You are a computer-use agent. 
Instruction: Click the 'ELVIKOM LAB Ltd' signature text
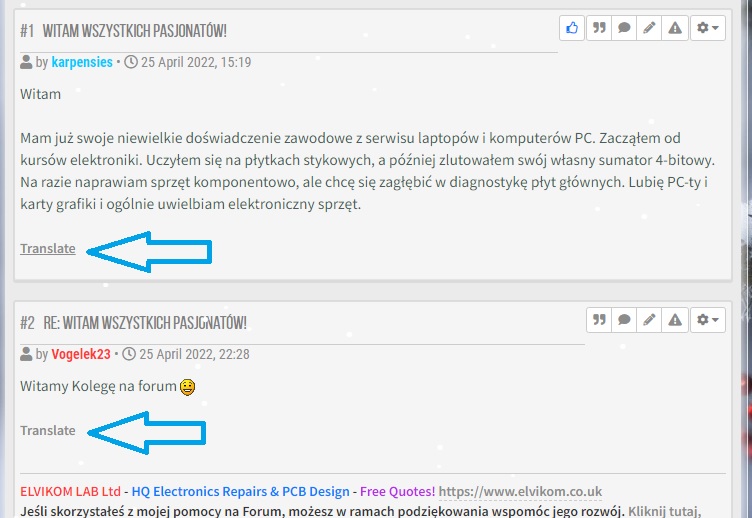[x=70, y=492]
